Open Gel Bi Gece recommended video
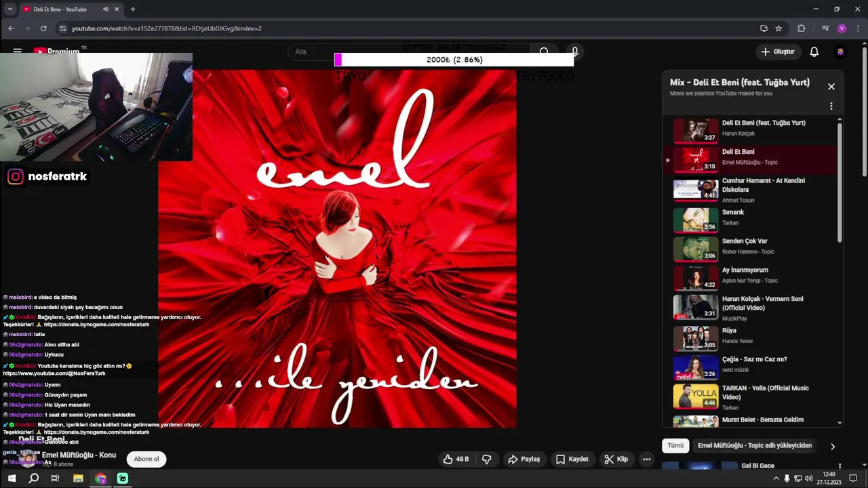Image resolution: width=868 pixels, height=488 pixels. (x=758, y=466)
